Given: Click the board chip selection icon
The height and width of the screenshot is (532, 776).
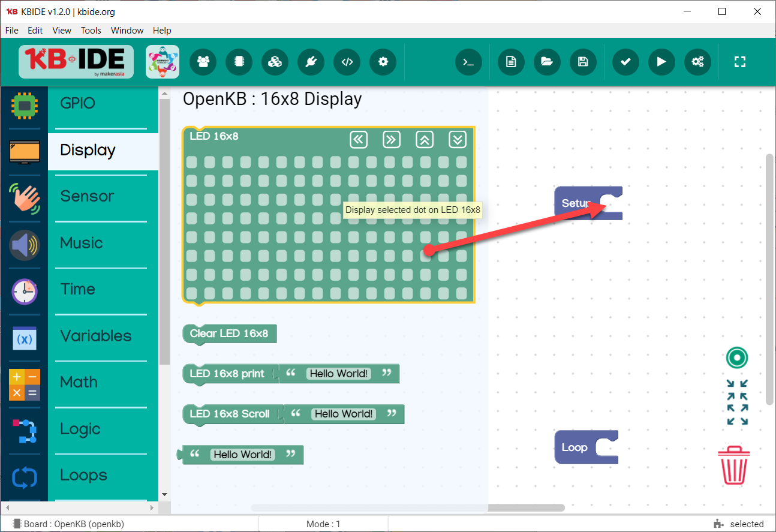Looking at the screenshot, I should coord(239,62).
